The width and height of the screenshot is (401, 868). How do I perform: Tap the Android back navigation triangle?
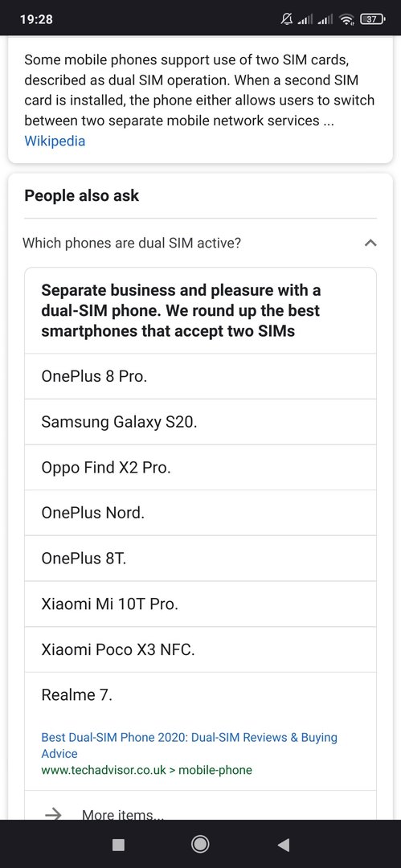[x=284, y=844]
